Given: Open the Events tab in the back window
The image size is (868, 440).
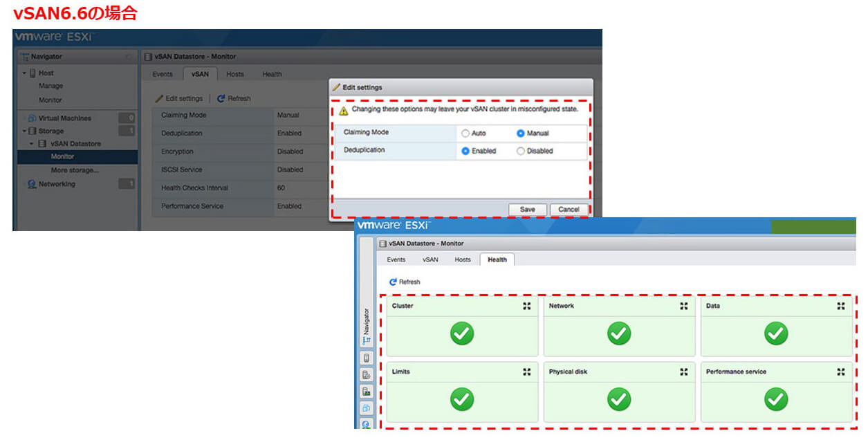Looking at the screenshot, I should coord(163,74).
